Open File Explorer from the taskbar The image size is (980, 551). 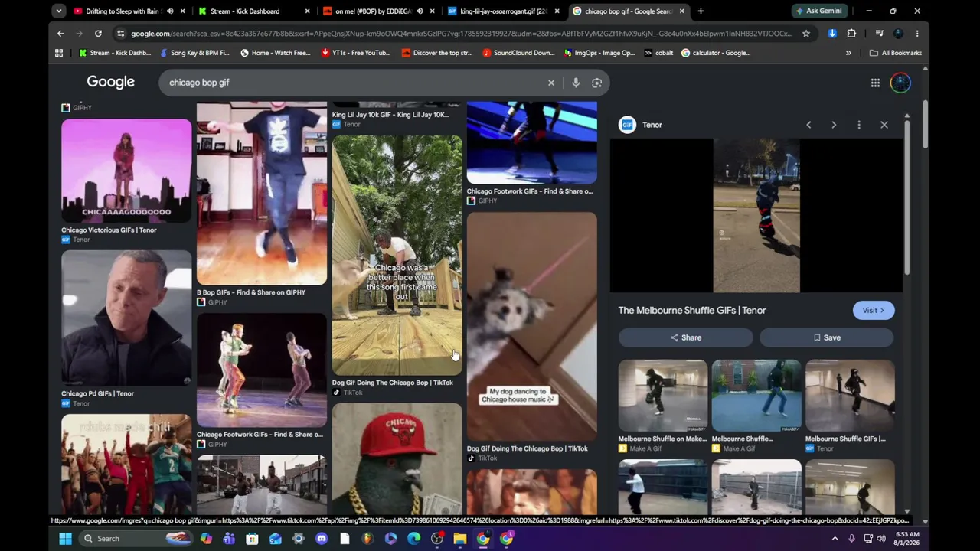coord(460,539)
